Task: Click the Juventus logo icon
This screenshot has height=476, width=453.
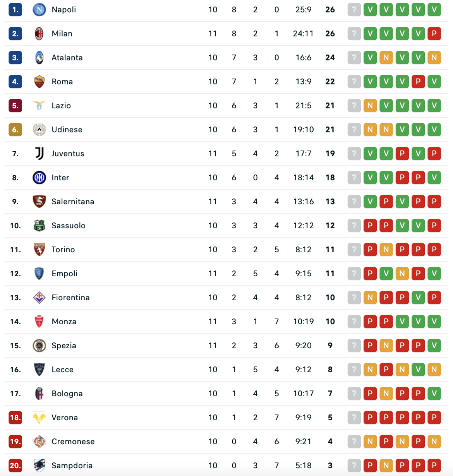Action: coord(39,154)
